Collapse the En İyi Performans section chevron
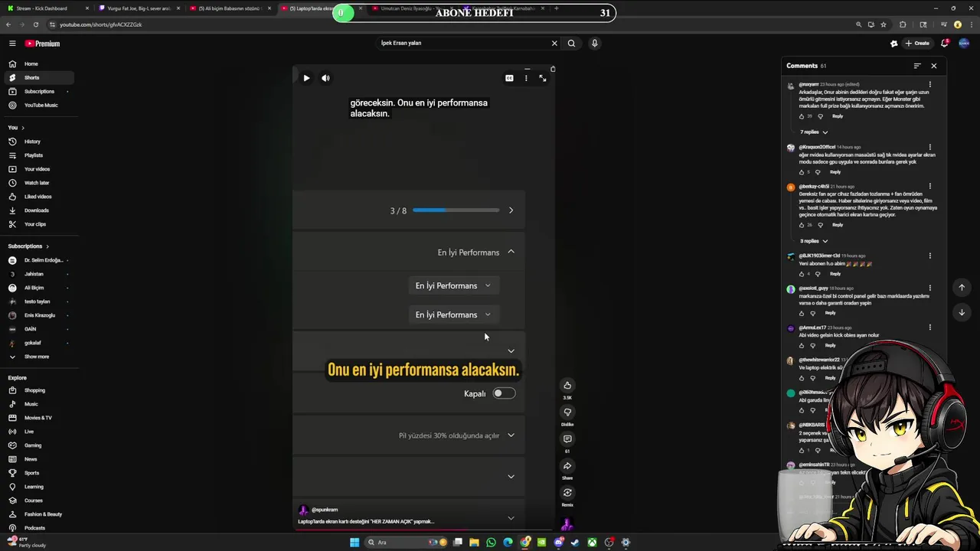Screen dimensions: 980x551 click(511, 252)
